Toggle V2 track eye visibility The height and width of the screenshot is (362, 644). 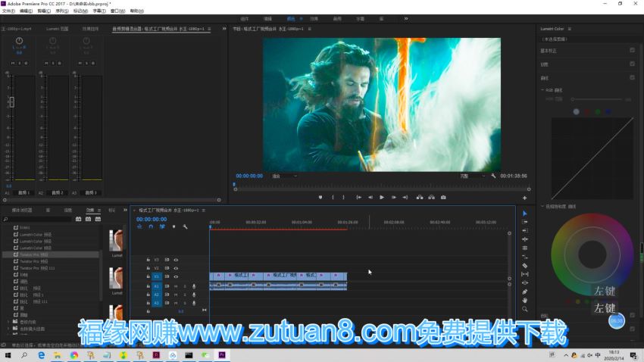(176, 268)
